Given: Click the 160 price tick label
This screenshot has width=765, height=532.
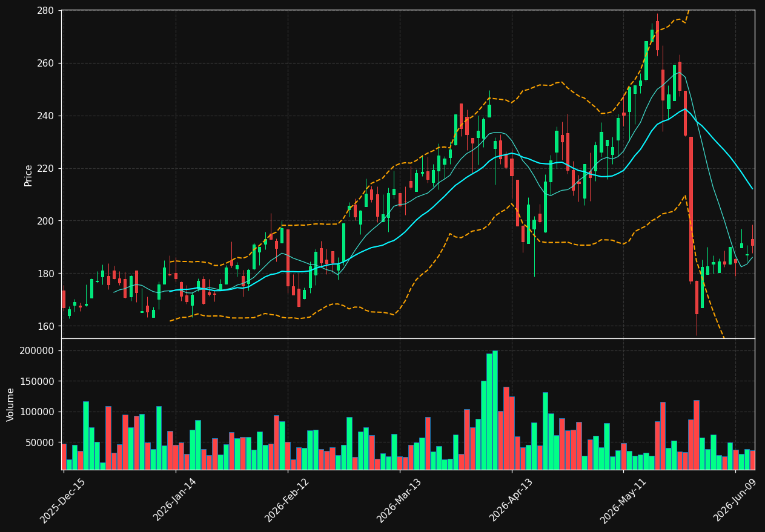Looking at the screenshot, I should 46,326.
